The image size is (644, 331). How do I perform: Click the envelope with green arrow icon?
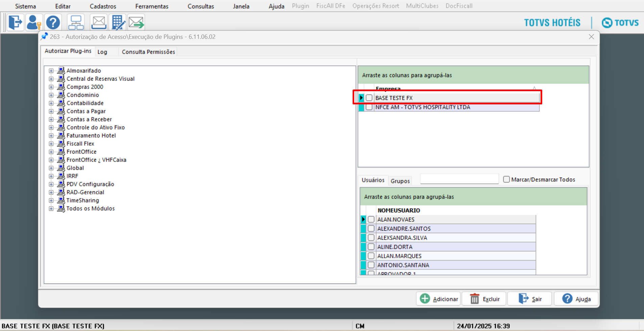[x=136, y=23]
